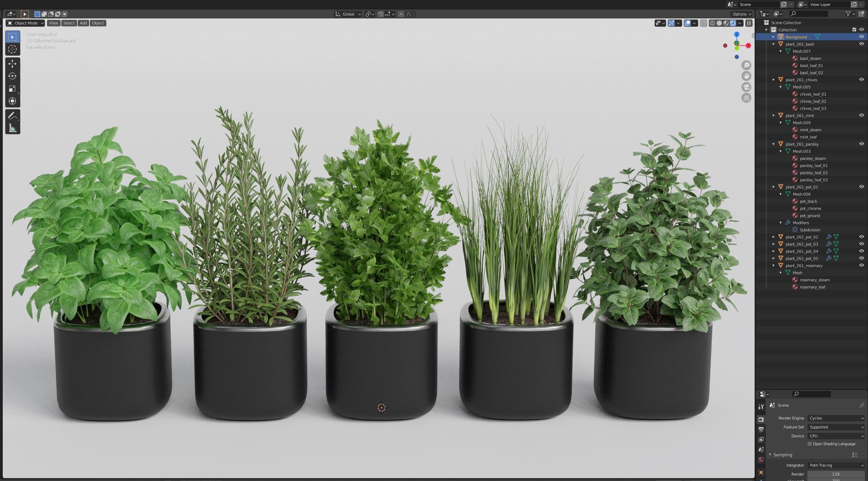Click the pan hand gizmo

pos(746,76)
